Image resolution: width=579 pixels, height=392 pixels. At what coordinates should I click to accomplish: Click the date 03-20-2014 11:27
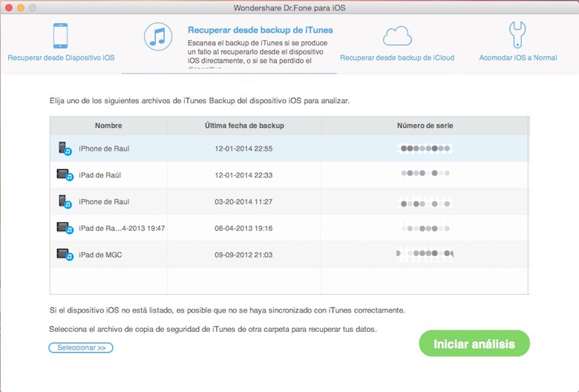(243, 202)
